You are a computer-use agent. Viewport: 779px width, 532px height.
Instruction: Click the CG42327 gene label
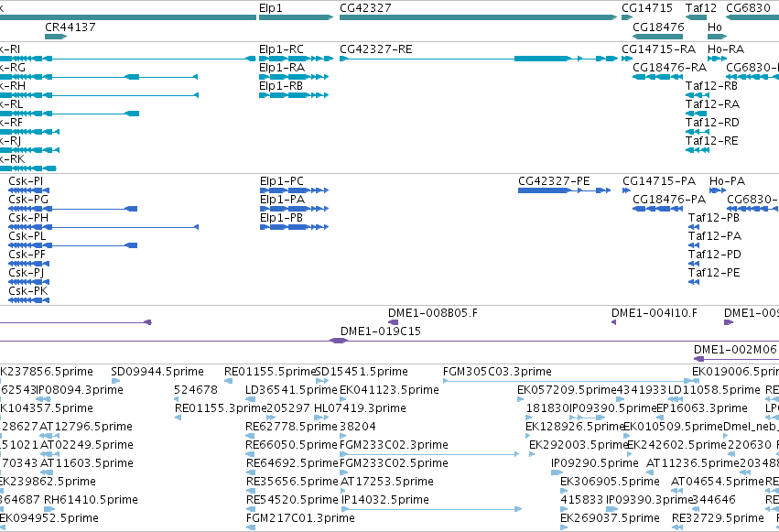click(x=365, y=8)
